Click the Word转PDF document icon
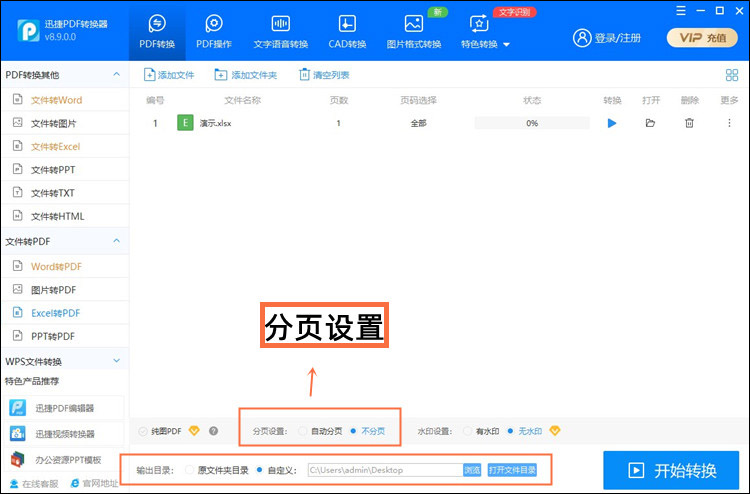The width and height of the screenshot is (750, 494). (18, 265)
